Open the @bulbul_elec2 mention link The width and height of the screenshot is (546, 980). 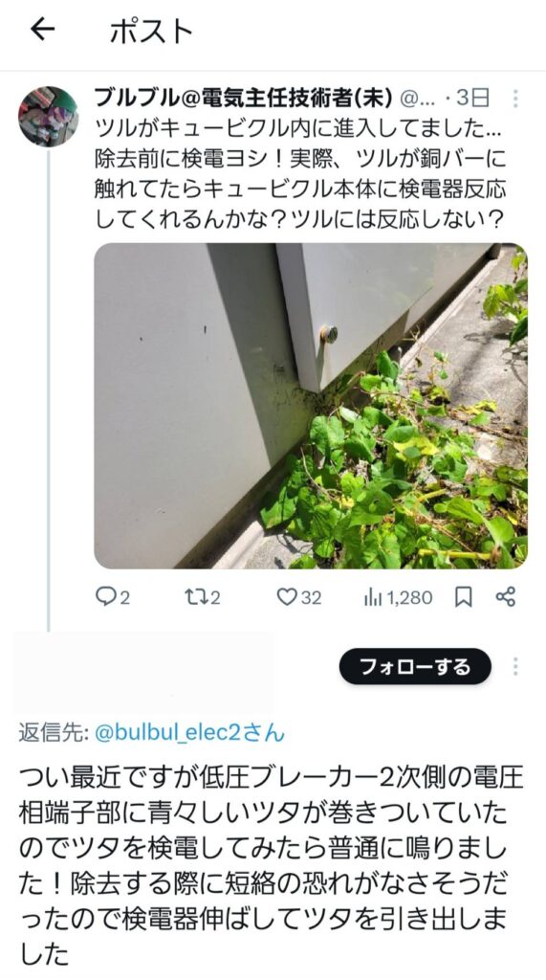(x=188, y=732)
